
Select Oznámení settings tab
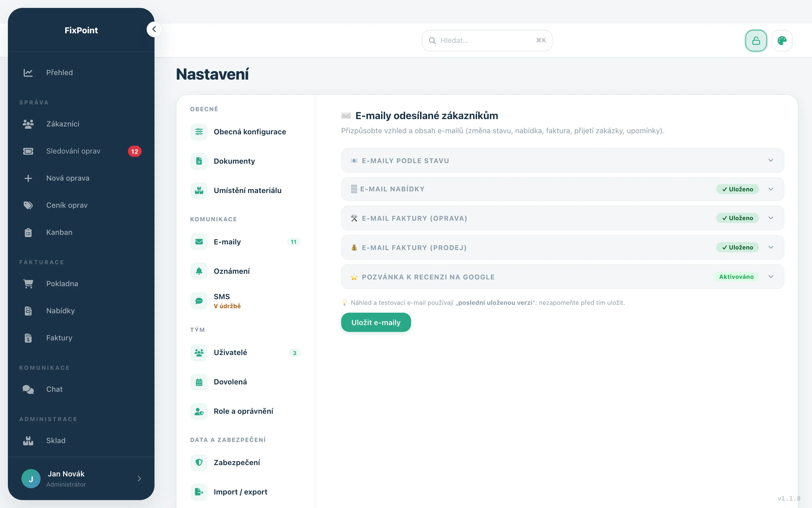coord(246,271)
